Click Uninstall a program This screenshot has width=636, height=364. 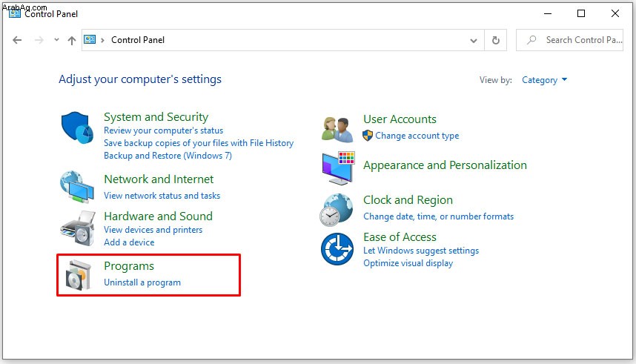pos(142,282)
